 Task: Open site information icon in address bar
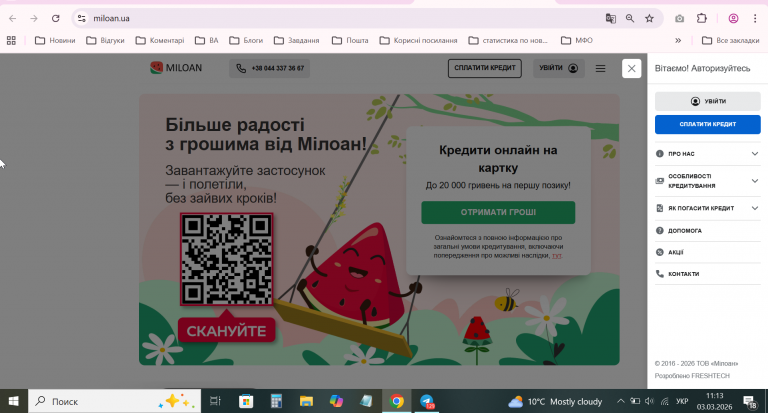[82, 19]
